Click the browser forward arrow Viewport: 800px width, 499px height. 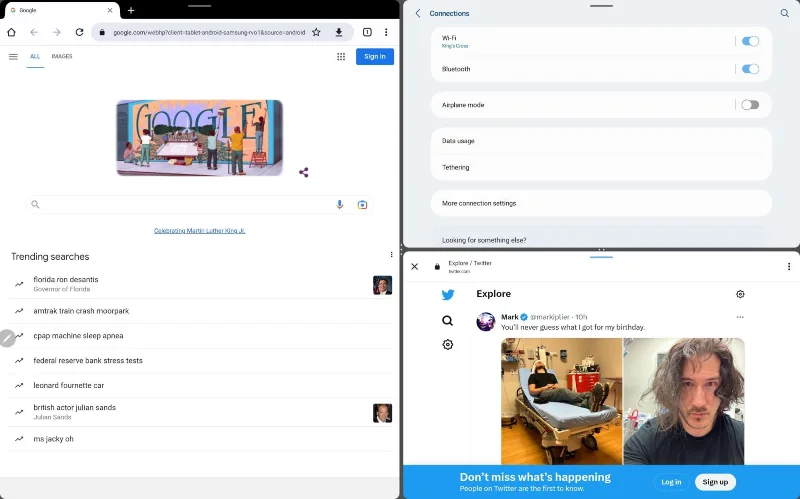pos(57,32)
